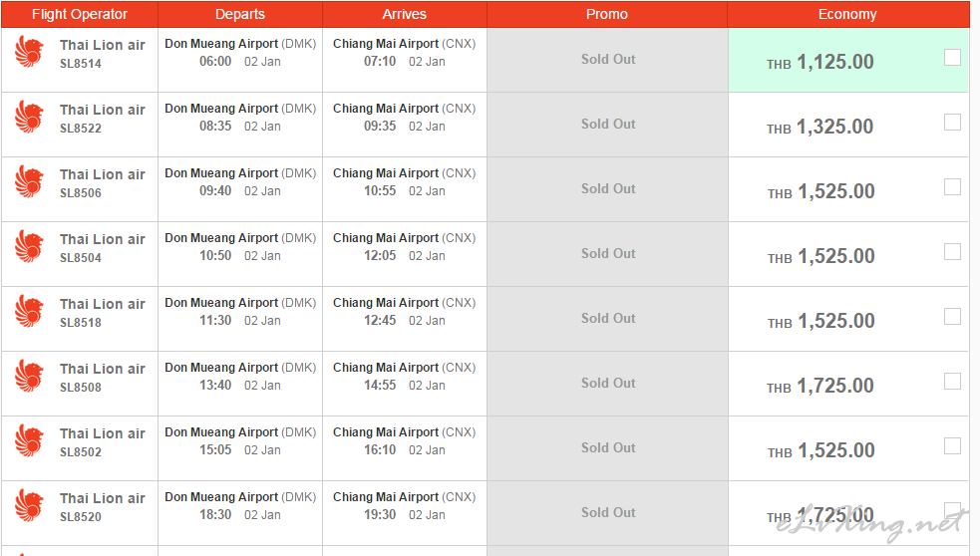980x556 pixels.
Task: Click the Thai Lion Air logo for SL8518
Action: point(30,311)
